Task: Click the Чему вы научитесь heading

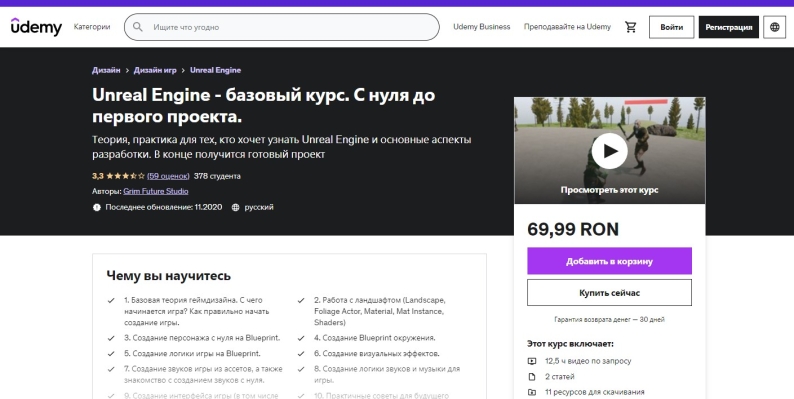Action: 169,276
